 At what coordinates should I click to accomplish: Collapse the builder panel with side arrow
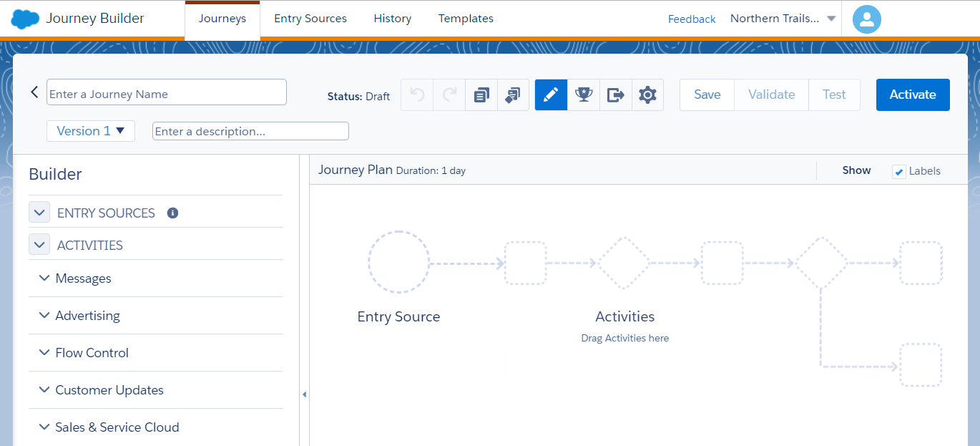(304, 394)
